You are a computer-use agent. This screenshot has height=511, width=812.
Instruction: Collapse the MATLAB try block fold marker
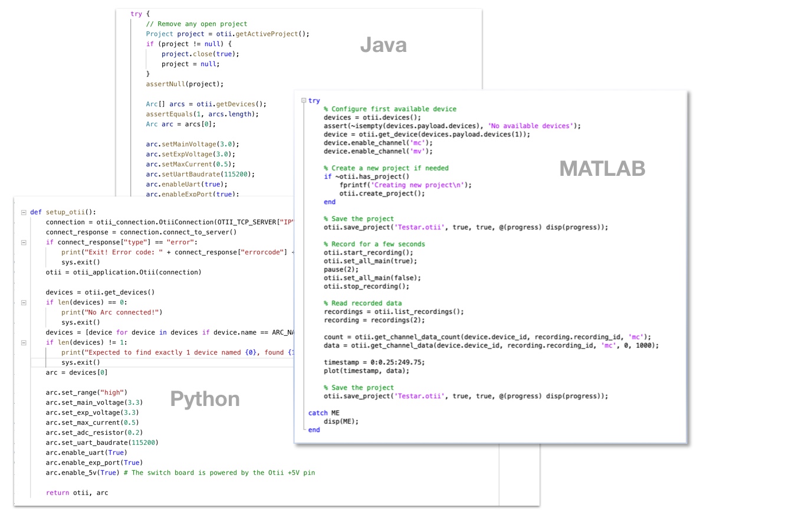point(304,101)
